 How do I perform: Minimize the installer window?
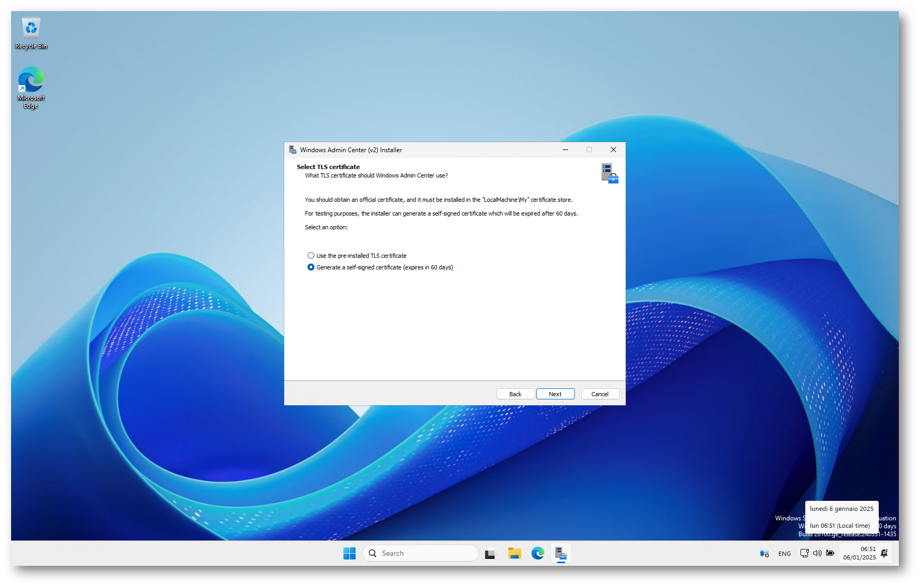coord(565,150)
